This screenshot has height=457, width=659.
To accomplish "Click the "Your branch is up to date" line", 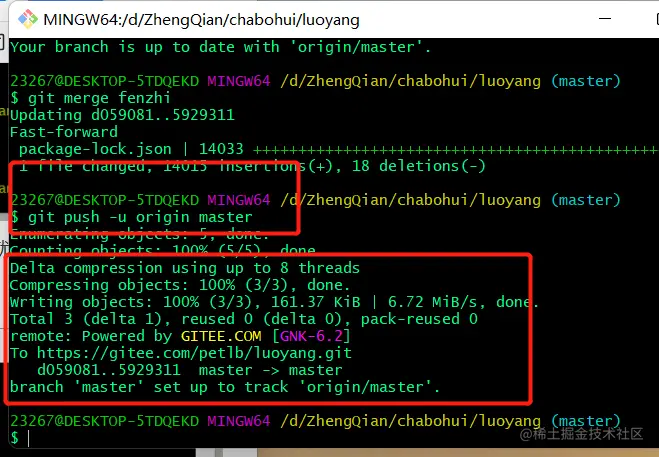I will 221,47.
